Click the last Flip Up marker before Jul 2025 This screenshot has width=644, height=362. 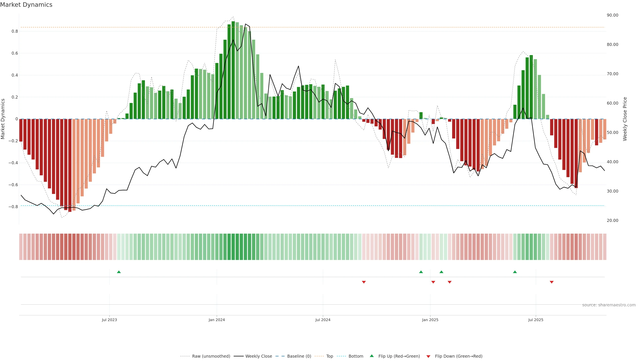point(515,272)
